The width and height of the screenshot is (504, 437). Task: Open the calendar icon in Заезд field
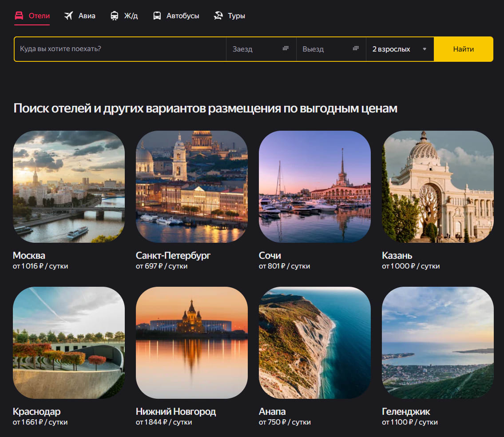[x=286, y=48]
